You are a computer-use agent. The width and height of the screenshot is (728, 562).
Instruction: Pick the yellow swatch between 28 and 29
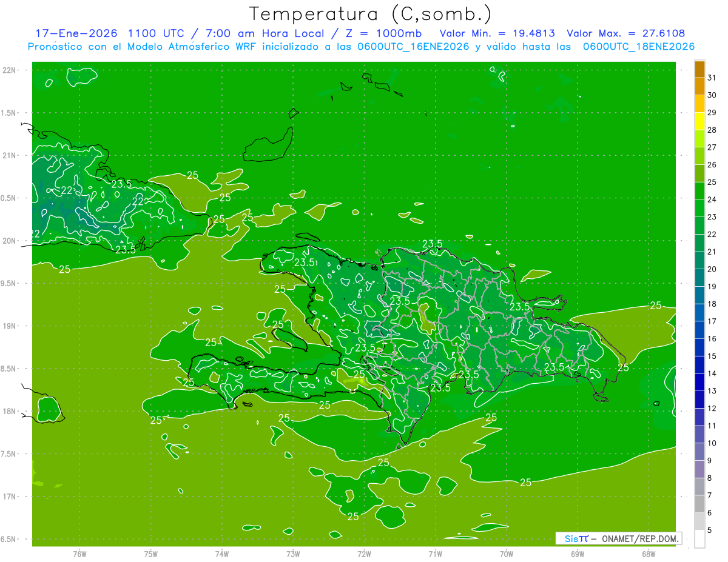pyautogui.click(x=699, y=122)
